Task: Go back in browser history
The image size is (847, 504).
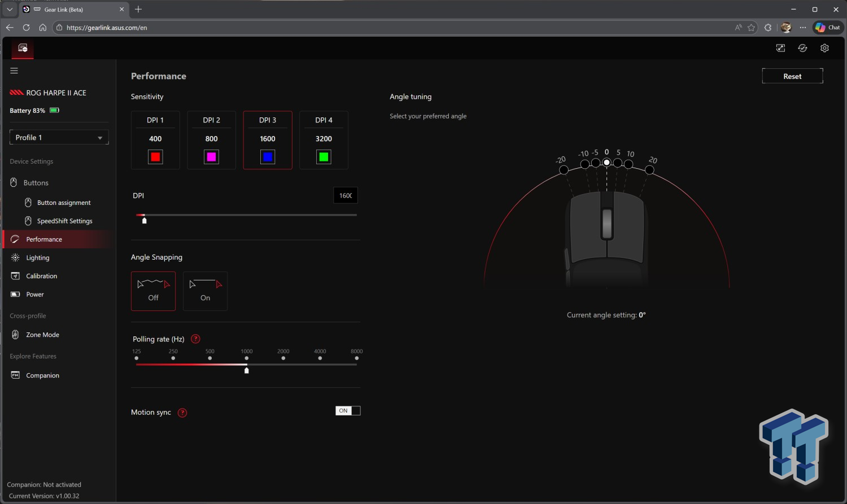Action: pyautogui.click(x=10, y=27)
